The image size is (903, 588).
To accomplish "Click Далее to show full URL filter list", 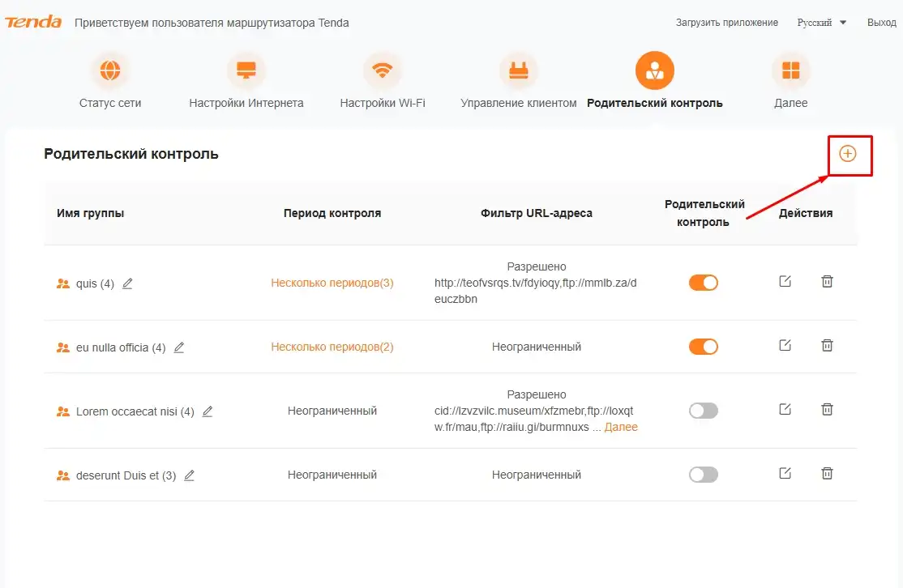I will click(x=621, y=427).
